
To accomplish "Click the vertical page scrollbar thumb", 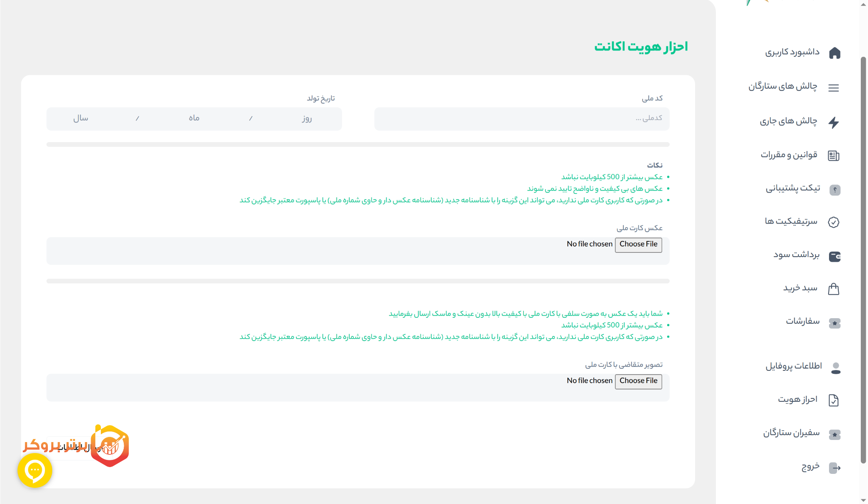I will (x=863, y=260).
